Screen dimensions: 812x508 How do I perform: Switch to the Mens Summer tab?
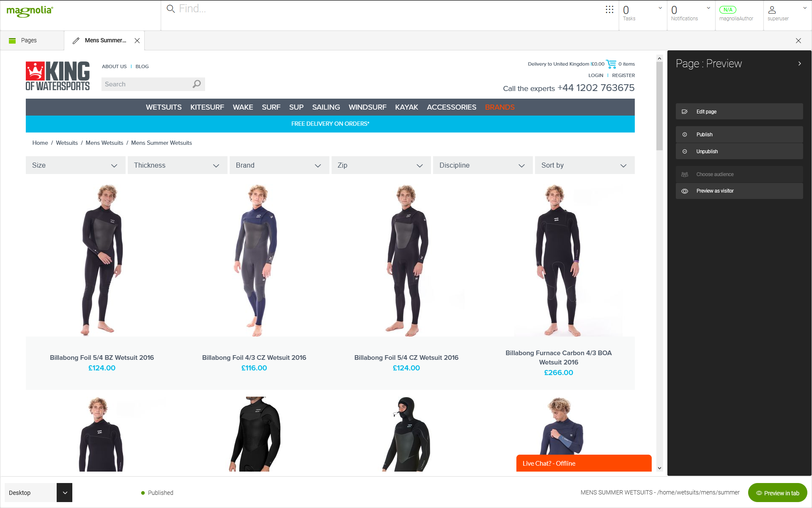(x=105, y=40)
